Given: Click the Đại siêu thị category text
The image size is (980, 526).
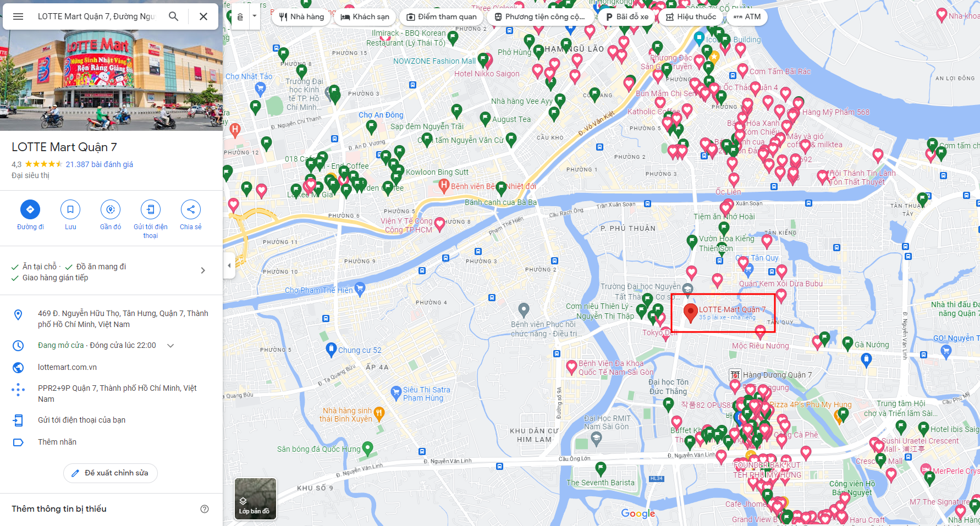Looking at the screenshot, I should 30,175.
